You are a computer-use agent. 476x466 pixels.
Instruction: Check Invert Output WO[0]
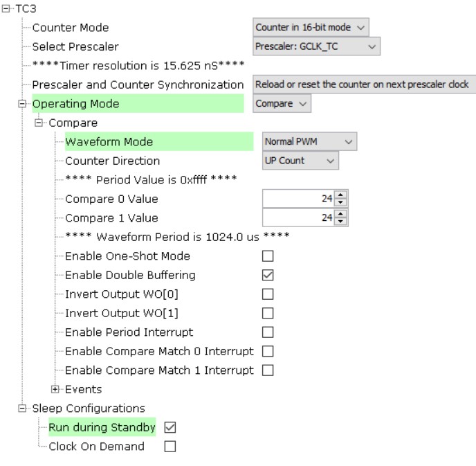pyautogui.click(x=268, y=294)
